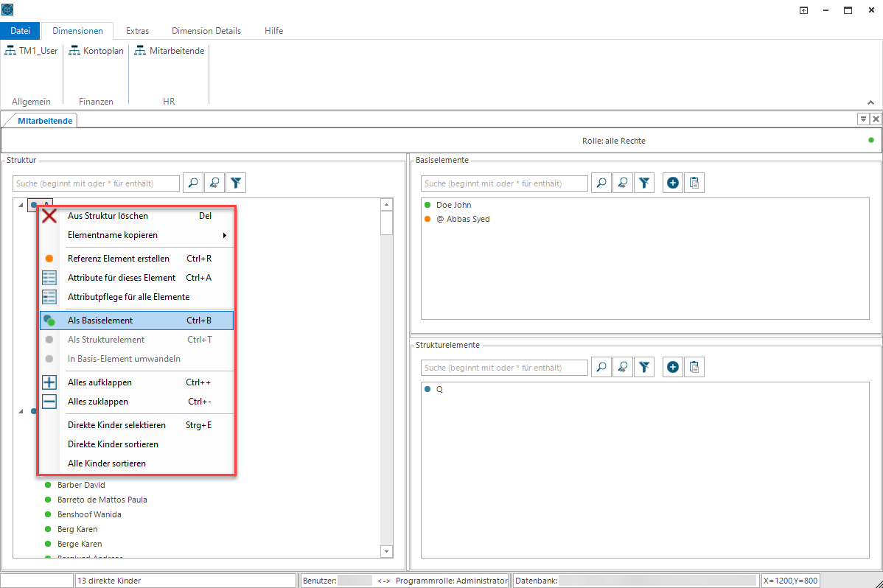
Task: Click the Struktur scrollbar up arrow
Action: [x=386, y=204]
